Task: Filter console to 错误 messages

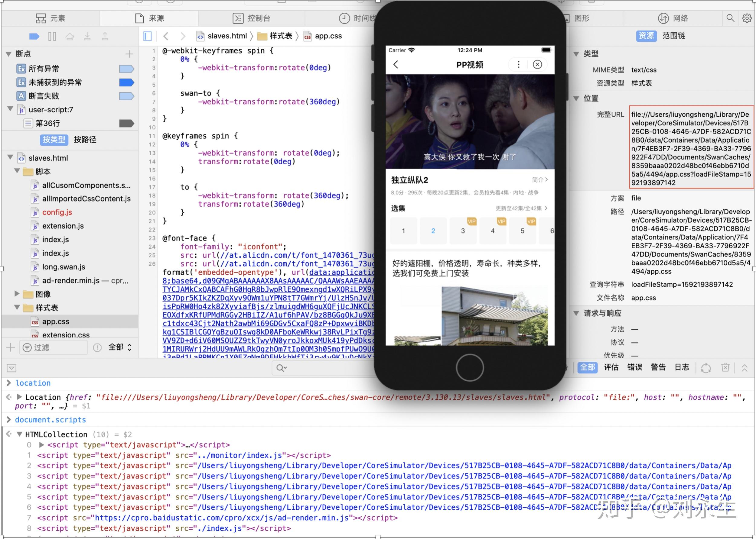Action: click(x=634, y=367)
